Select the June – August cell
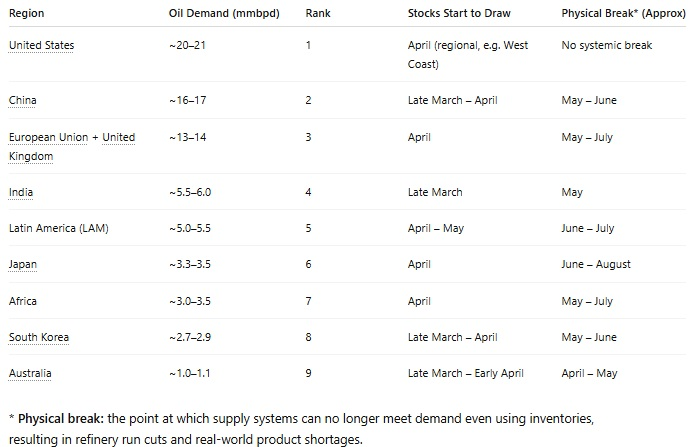Viewport: 695px width, 447px height. tap(596, 265)
